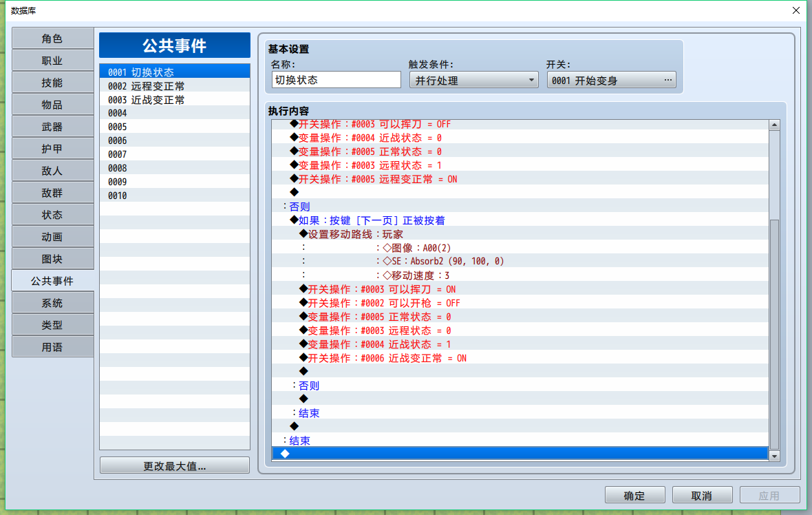The image size is (812, 515).
Task: Open the 职业 database tab
Action: pyautogui.click(x=52, y=61)
